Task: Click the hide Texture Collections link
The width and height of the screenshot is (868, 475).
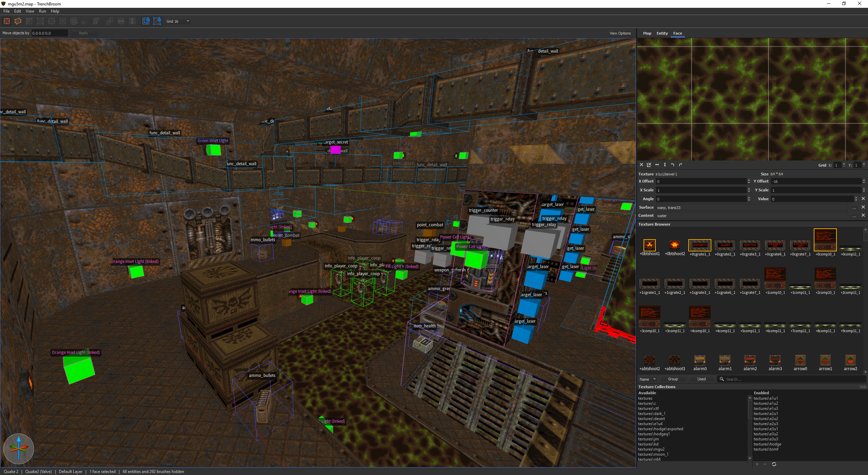Action: click(x=863, y=387)
